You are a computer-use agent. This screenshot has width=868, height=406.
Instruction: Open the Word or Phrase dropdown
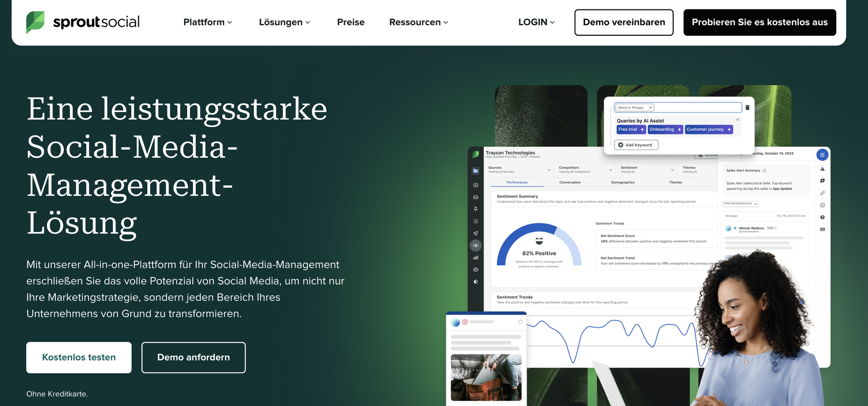click(x=635, y=107)
